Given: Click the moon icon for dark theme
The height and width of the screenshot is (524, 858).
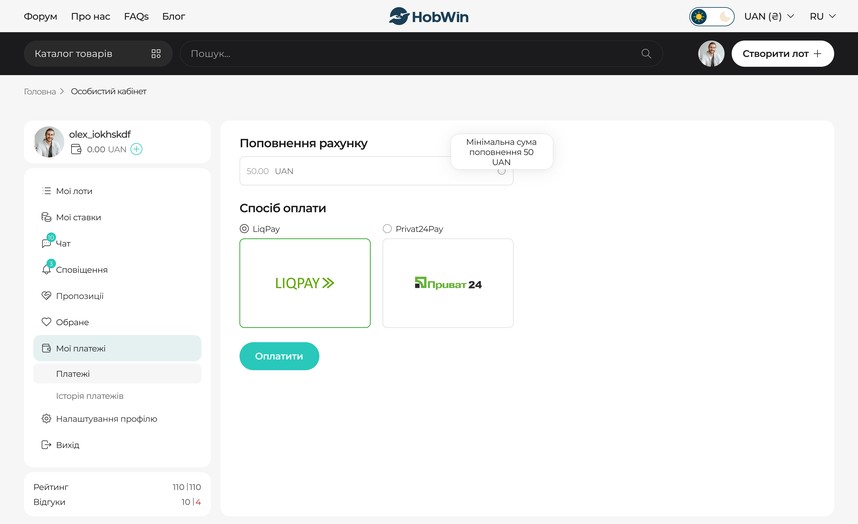Looking at the screenshot, I should pyautogui.click(x=724, y=16).
